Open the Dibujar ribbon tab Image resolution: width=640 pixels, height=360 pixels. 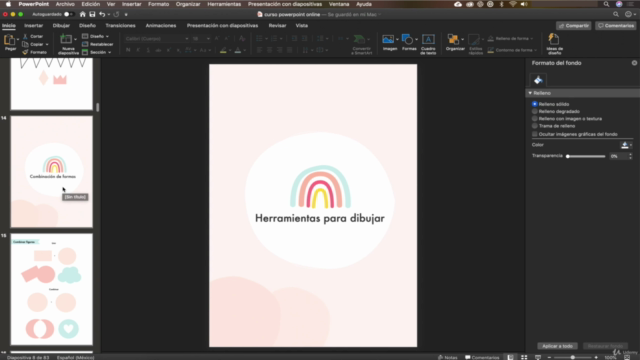coord(61,25)
